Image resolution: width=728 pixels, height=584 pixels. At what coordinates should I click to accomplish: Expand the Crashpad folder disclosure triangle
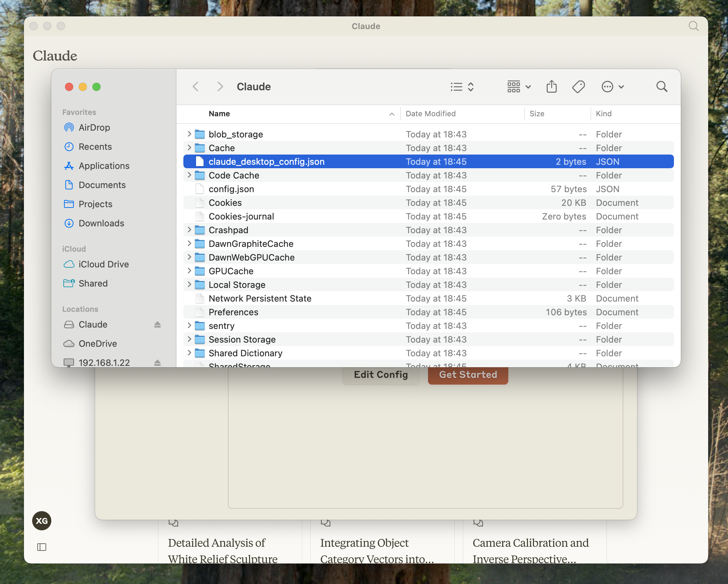pos(189,230)
